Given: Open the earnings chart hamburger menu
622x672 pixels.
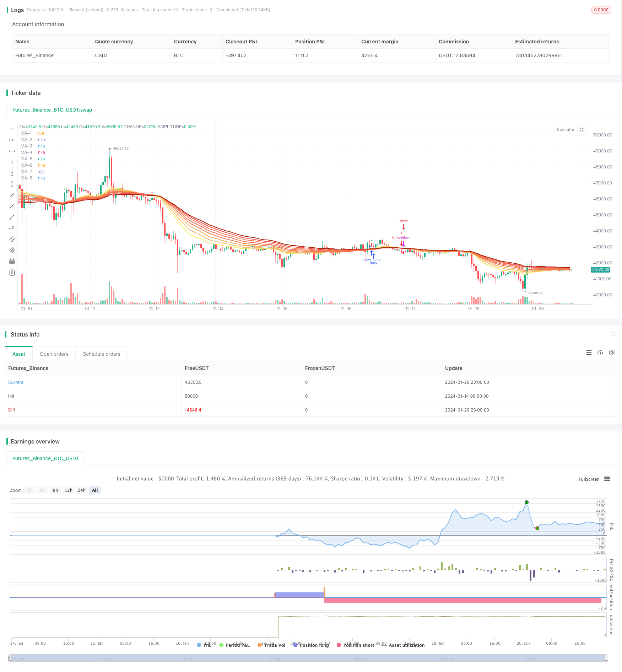Looking at the screenshot, I should tap(607, 479).
